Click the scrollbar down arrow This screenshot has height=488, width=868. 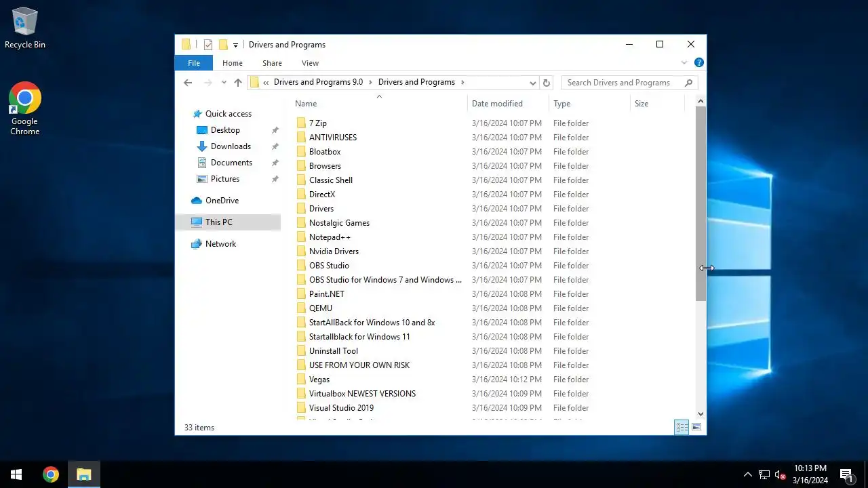701,414
